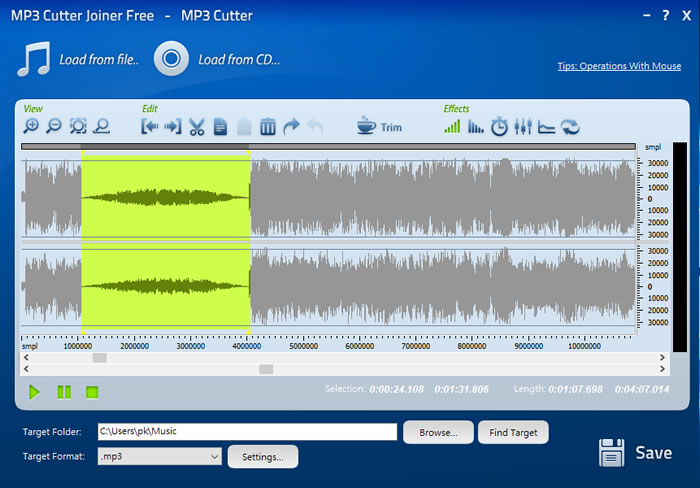Click in the Target Folder path field
Image resolution: width=700 pixels, height=488 pixels.
click(x=246, y=432)
